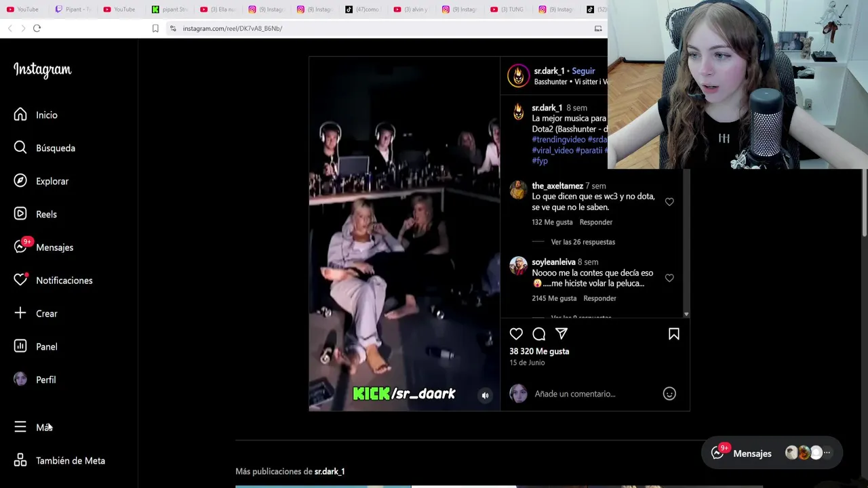Save the reel with bookmark icon

tap(673, 334)
